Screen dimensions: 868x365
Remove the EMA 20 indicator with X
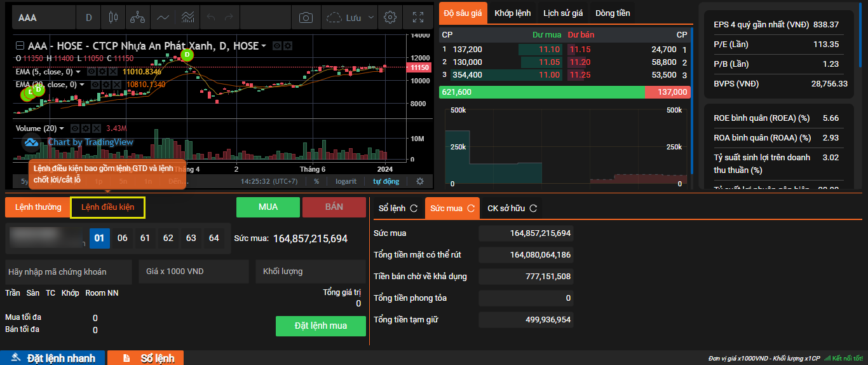(118, 85)
